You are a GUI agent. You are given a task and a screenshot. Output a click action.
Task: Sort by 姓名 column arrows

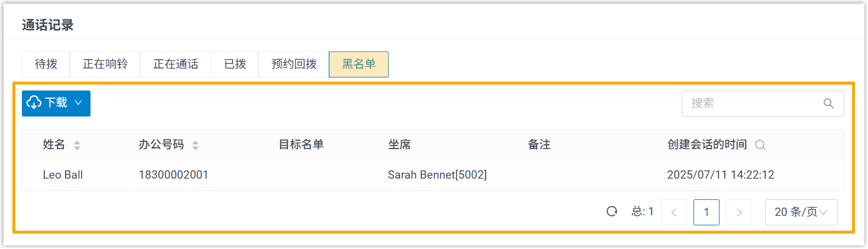[x=77, y=145]
